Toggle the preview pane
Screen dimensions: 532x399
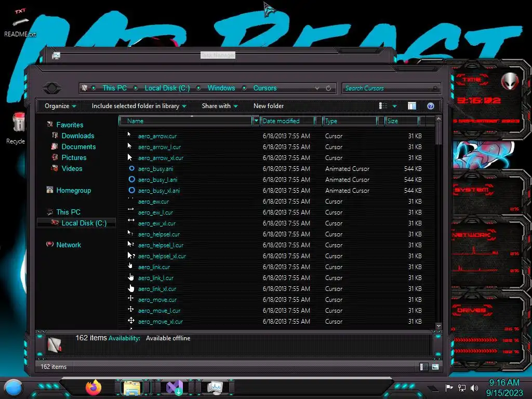[412, 106]
